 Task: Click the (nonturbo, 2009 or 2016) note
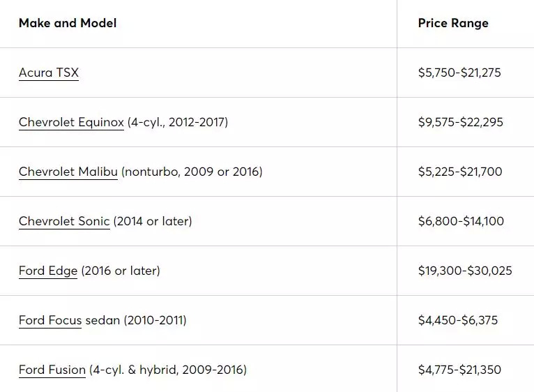pos(192,172)
